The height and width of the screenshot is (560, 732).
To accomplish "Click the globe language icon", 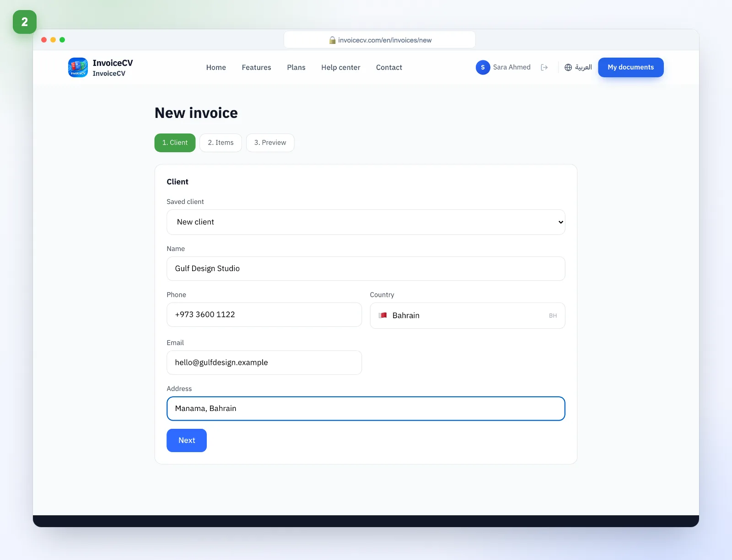I will (568, 67).
